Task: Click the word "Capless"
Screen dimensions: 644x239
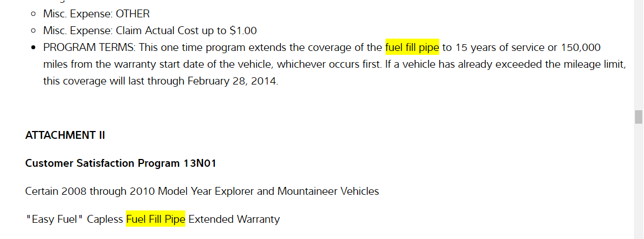Action: (x=105, y=219)
